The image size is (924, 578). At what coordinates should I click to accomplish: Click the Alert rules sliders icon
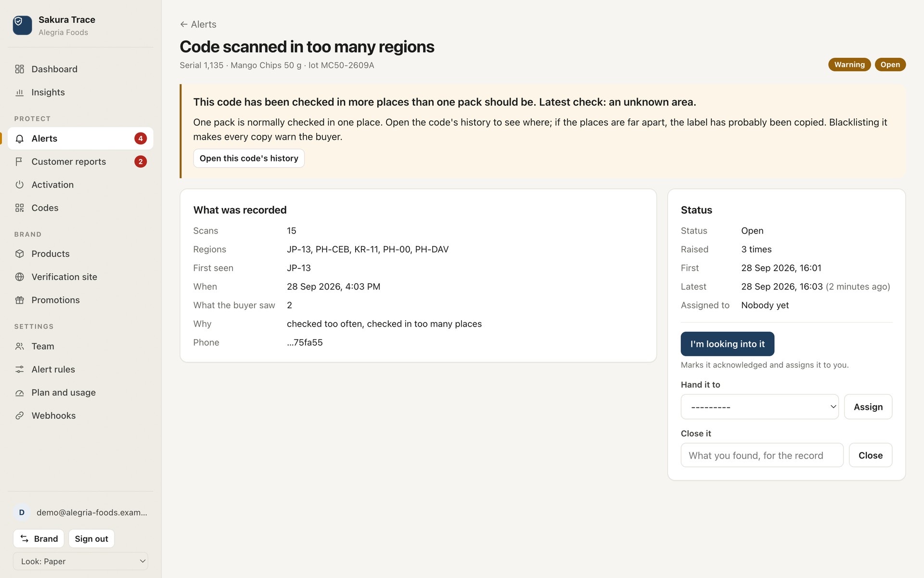coord(19,369)
